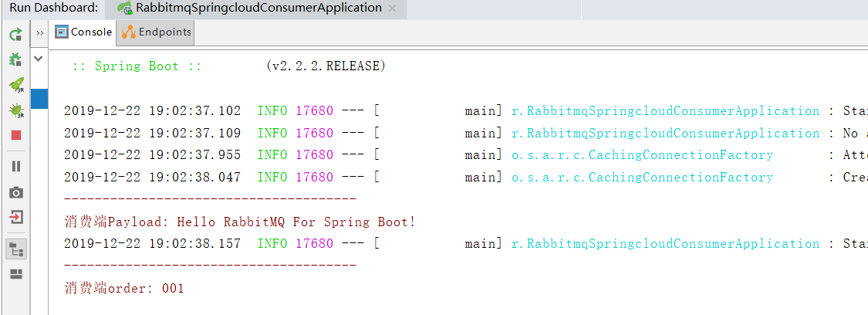
Task: Stop the running application with red square
Action: [x=16, y=135]
